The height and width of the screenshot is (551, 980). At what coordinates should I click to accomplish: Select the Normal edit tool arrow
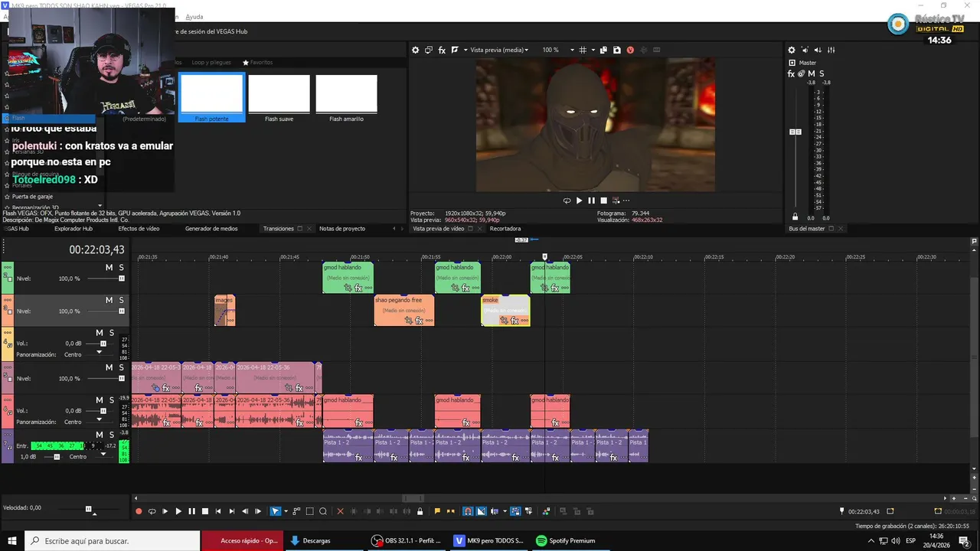[276, 511]
